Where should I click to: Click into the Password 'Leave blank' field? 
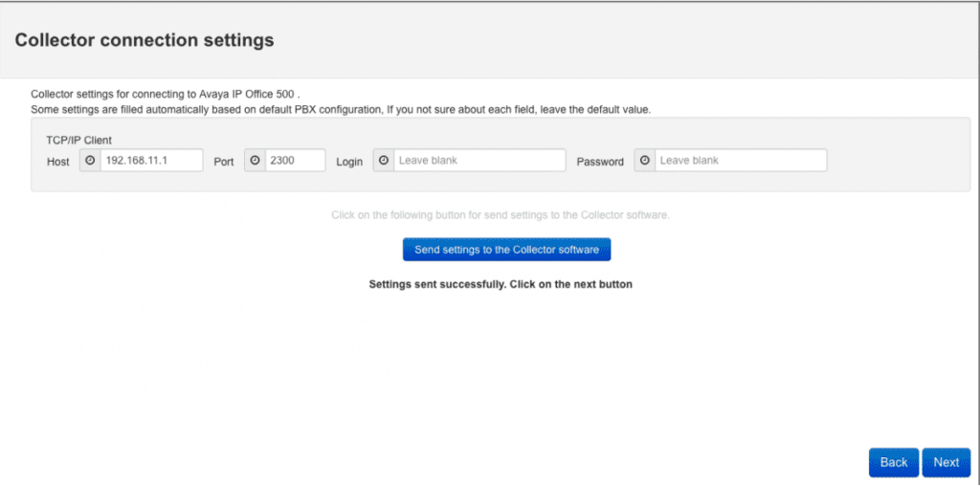click(x=741, y=160)
